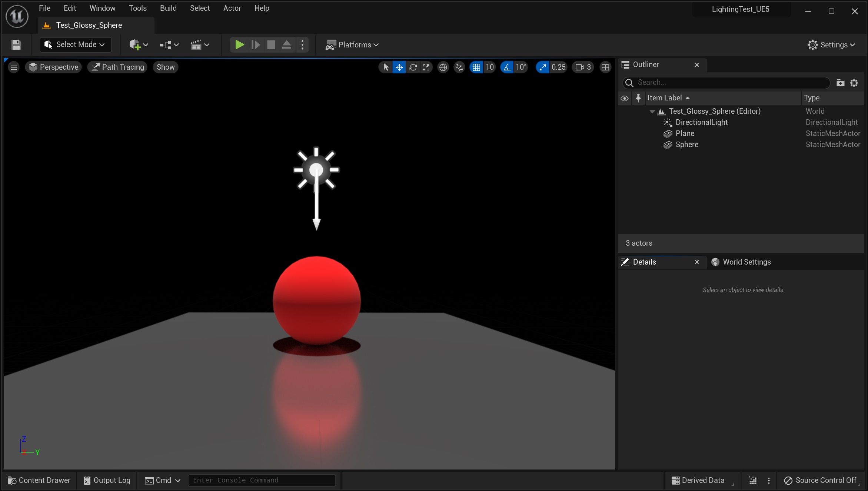Viewport: 868px width, 491px height.
Task: Open the Content Drawer
Action: [x=39, y=480]
